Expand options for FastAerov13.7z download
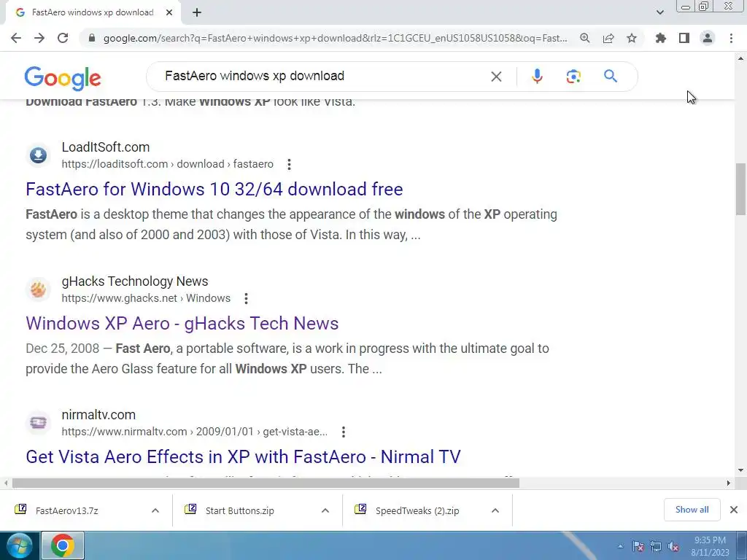The width and height of the screenshot is (747, 560). [x=155, y=510]
